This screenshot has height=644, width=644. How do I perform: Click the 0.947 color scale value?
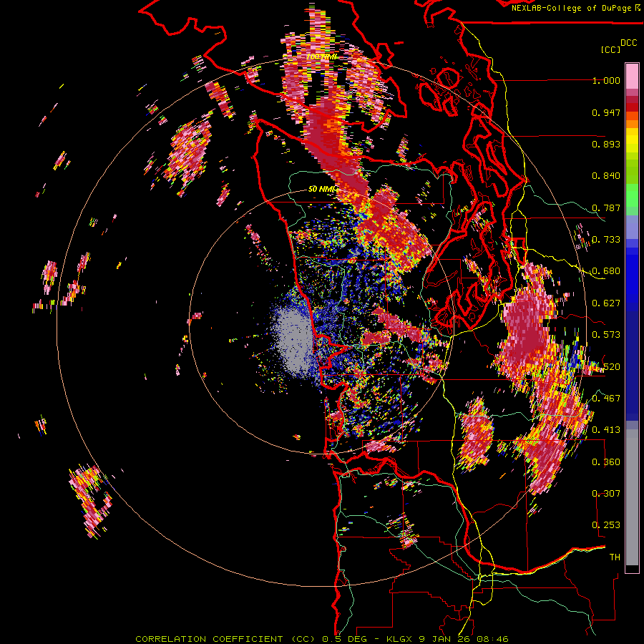(x=606, y=112)
